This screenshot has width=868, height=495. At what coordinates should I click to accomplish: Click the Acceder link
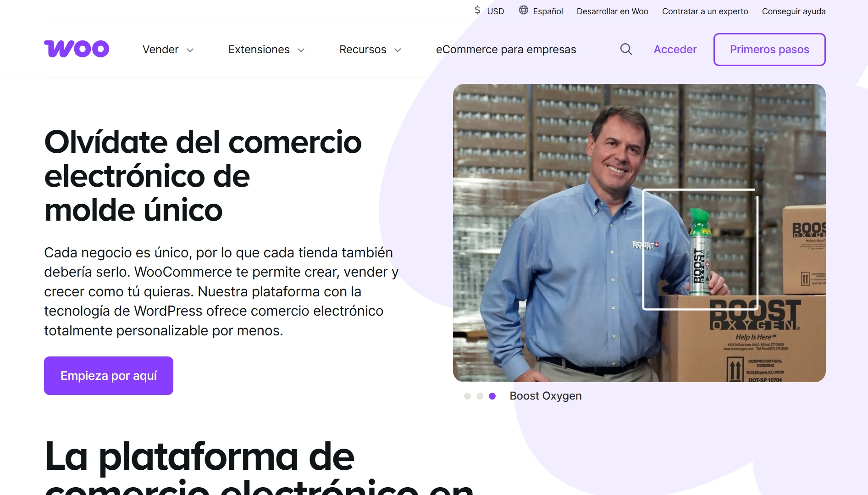675,50
